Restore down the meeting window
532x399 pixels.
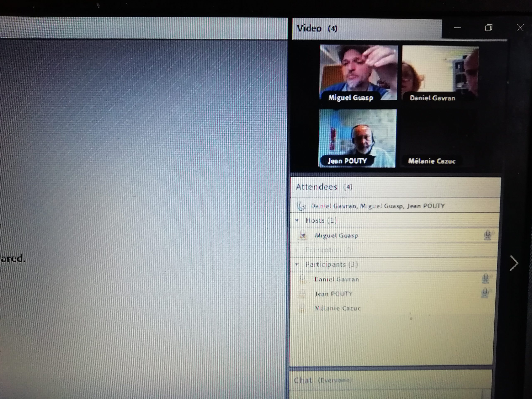point(489,28)
